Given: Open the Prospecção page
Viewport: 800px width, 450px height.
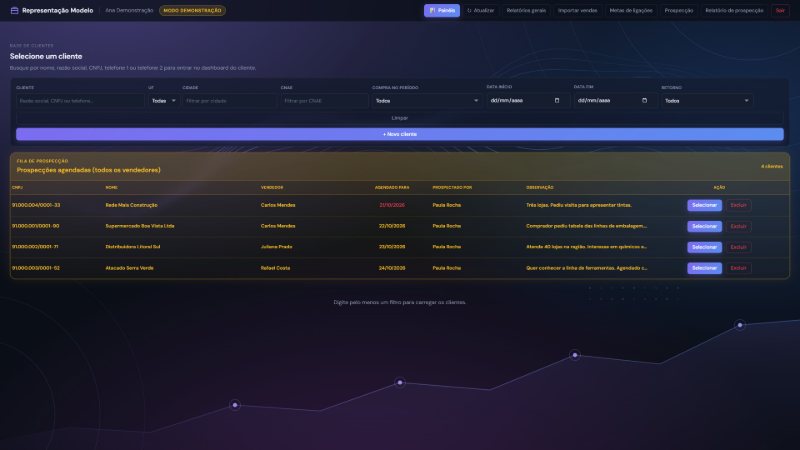Looking at the screenshot, I should point(679,10).
